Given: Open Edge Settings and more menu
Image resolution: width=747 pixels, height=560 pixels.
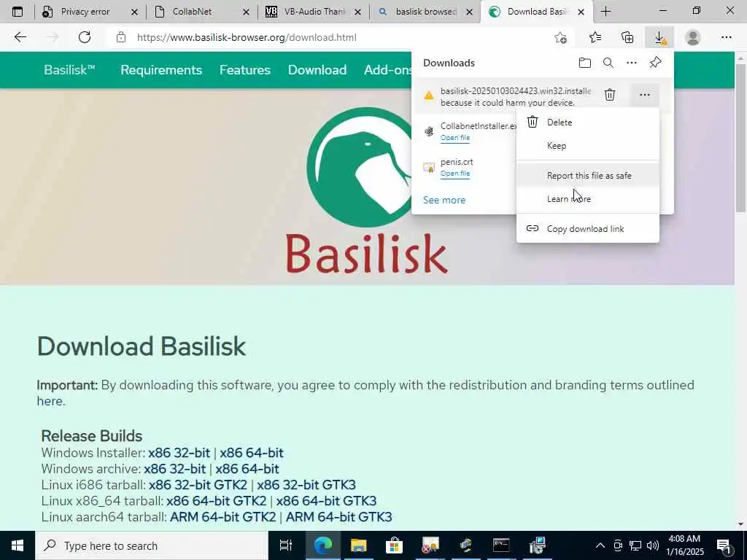Looking at the screenshot, I should point(726,37).
